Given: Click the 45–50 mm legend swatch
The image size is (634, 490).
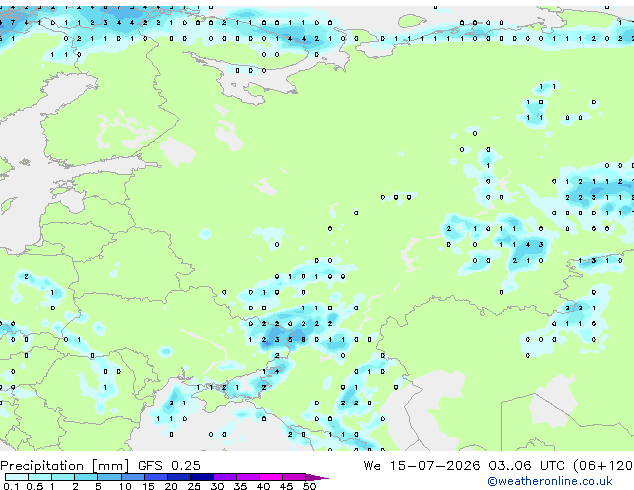Looking at the screenshot, I should point(293,477).
